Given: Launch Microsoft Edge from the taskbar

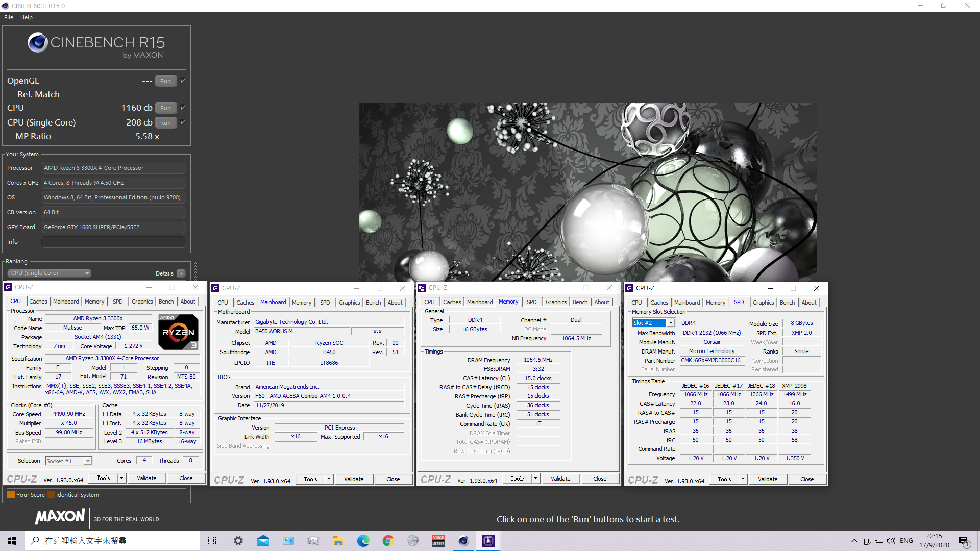Looking at the screenshot, I should click(363, 541).
